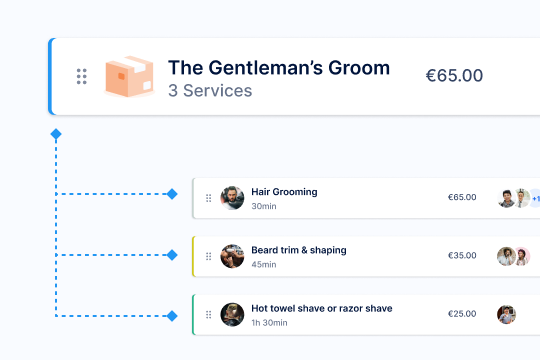
Task: Click the Beard trim drag handle
Action: (x=208, y=256)
